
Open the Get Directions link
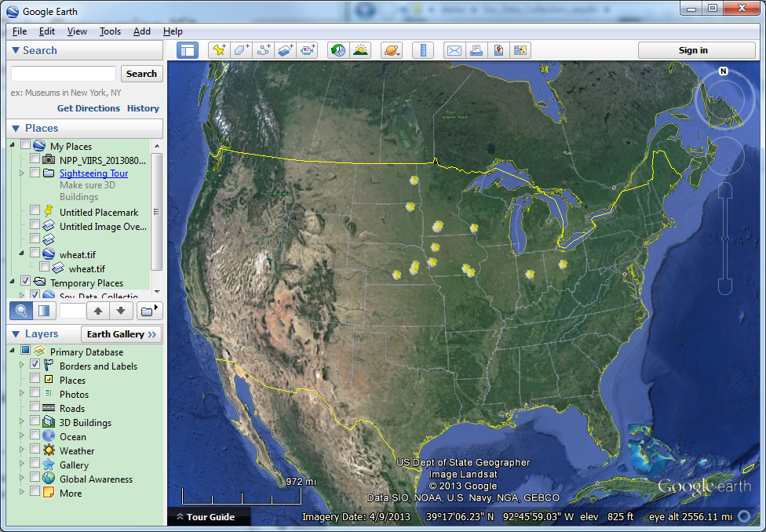point(89,108)
